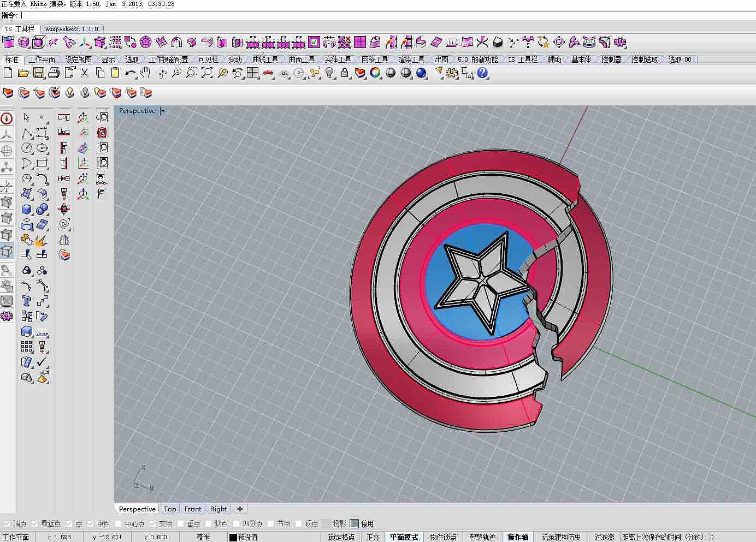
Task: Click the color wheel icon
Action: (x=375, y=73)
